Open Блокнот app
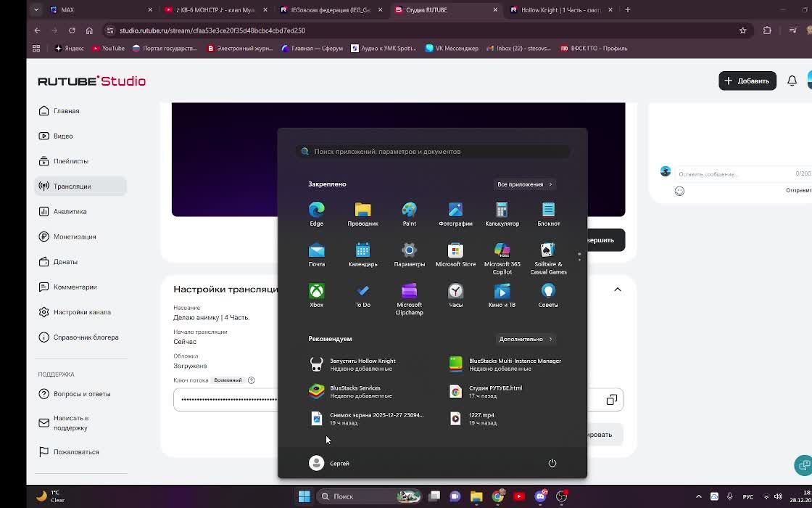 (x=548, y=214)
